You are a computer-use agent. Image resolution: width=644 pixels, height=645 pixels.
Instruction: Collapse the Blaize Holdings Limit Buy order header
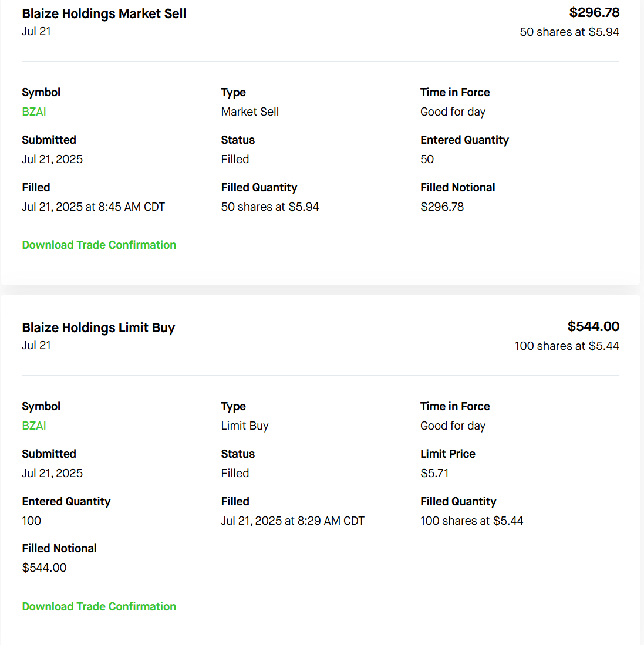coord(99,328)
